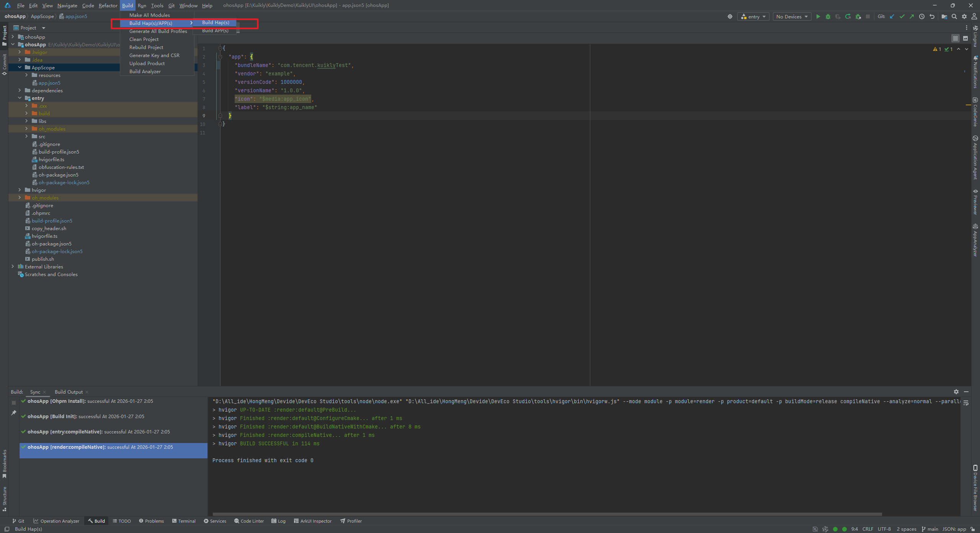Click the green Run entry button
Image resolution: width=980 pixels, height=533 pixels.
(x=818, y=16)
